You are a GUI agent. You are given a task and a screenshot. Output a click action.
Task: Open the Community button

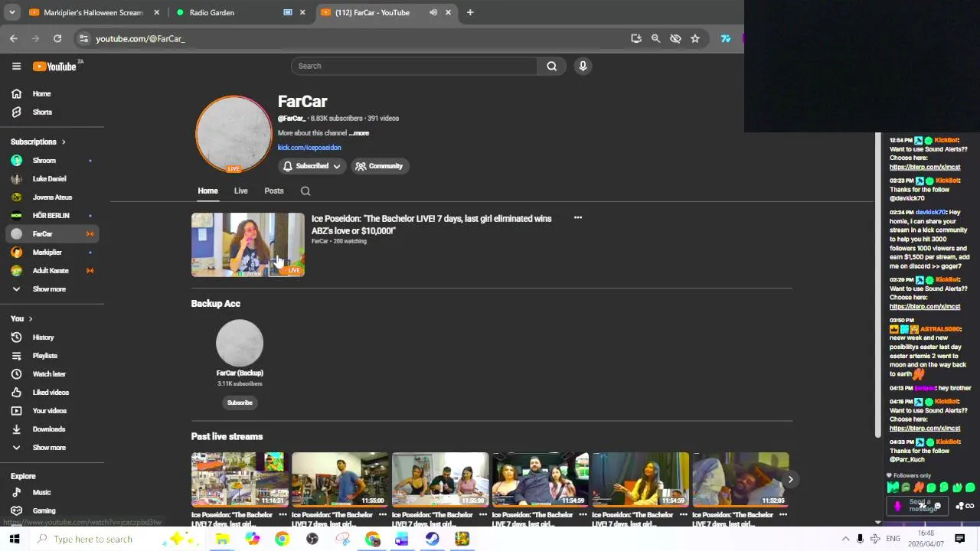point(379,166)
